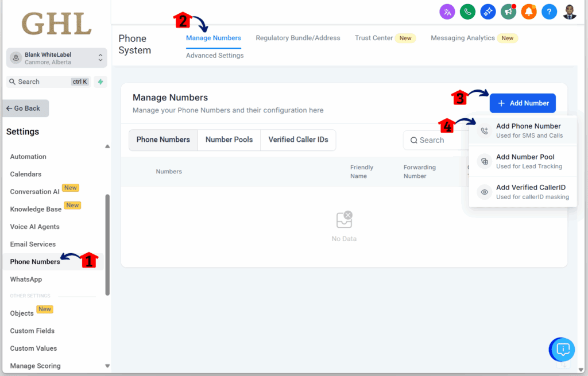Open the green phone dialer icon

[x=467, y=12]
